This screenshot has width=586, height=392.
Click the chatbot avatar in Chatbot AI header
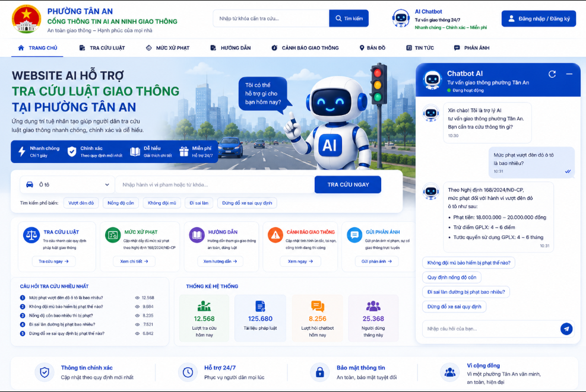point(432,80)
